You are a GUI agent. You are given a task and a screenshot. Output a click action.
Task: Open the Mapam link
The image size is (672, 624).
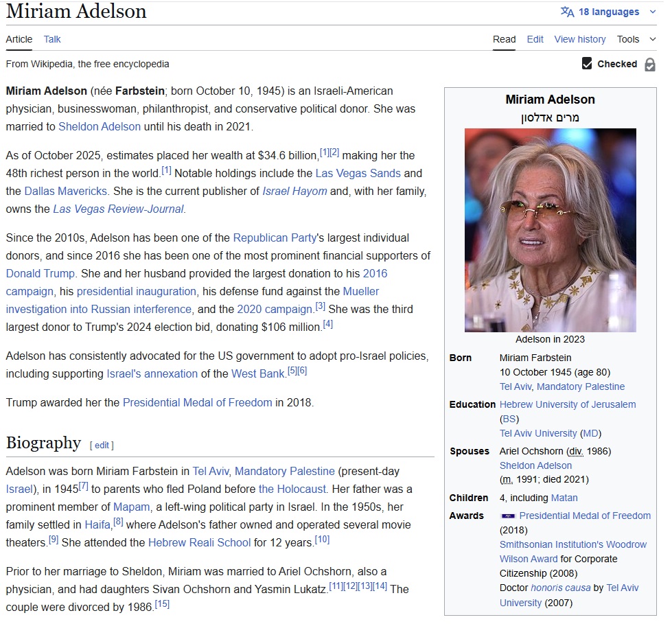click(x=132, y=507)
